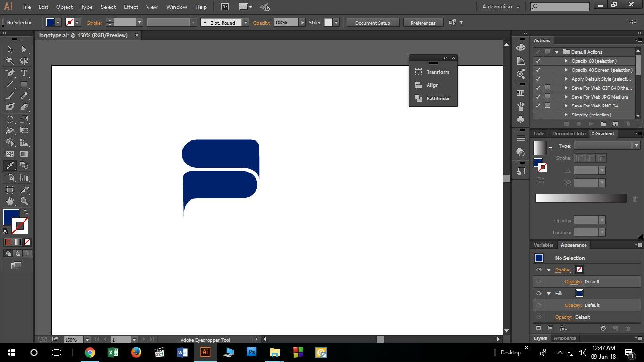The width and height of the screenshot is (644, 362).
Task: Open the zoom level dropdown at 150%
Action: coord(87,339)
